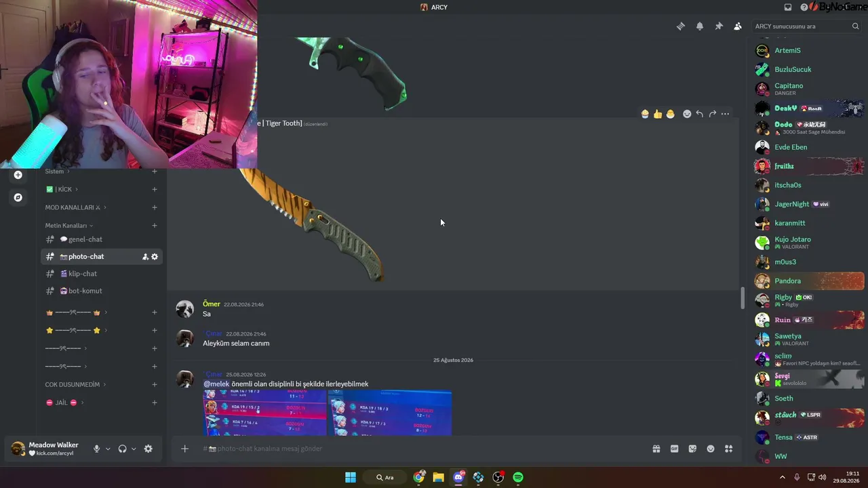React with the thumbs up emoji
Image resolution: width=868 pixels, height=488 pixels.
click(658, 114)
